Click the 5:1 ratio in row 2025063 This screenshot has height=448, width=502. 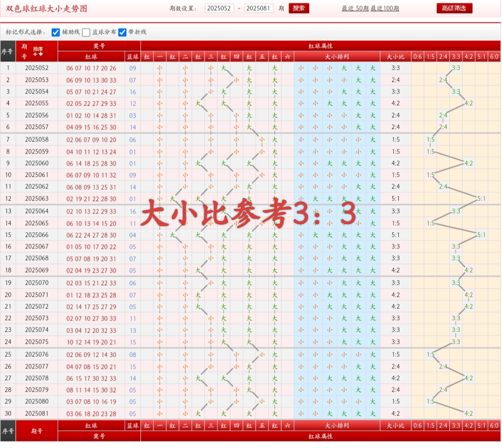(396, 199)
